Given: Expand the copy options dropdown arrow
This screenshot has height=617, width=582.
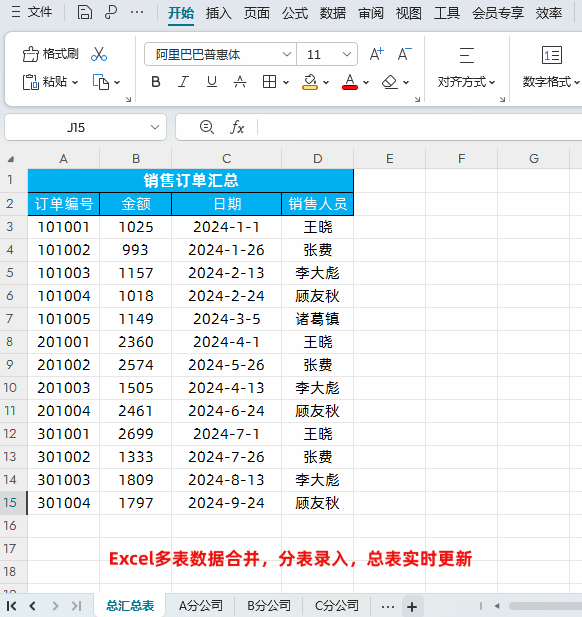Looking at the screenshot, I should coord(117,83).
